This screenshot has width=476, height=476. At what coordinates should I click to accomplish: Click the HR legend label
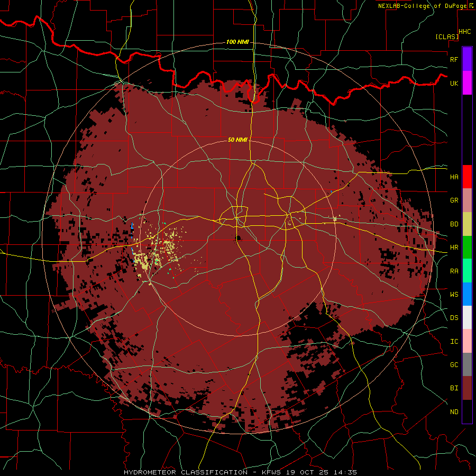tap(454, 248)
